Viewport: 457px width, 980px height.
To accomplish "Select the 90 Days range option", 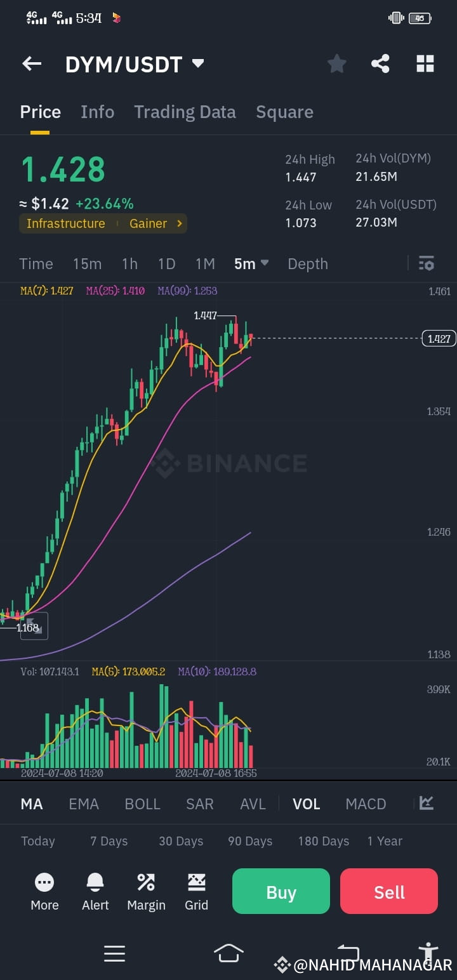I will point(249,841).
